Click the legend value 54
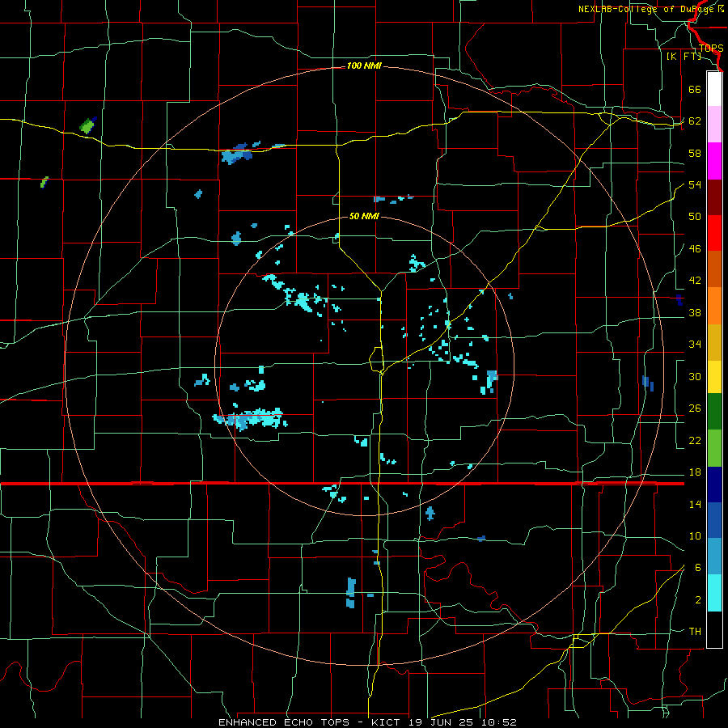Viewport: 728px width, 728px height. 695,184
